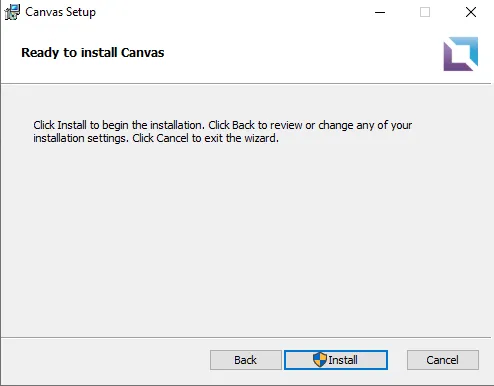Open the installer system menu icon in title bar
This screenshot has height=386, width=494.
click(x=12, y=12)
